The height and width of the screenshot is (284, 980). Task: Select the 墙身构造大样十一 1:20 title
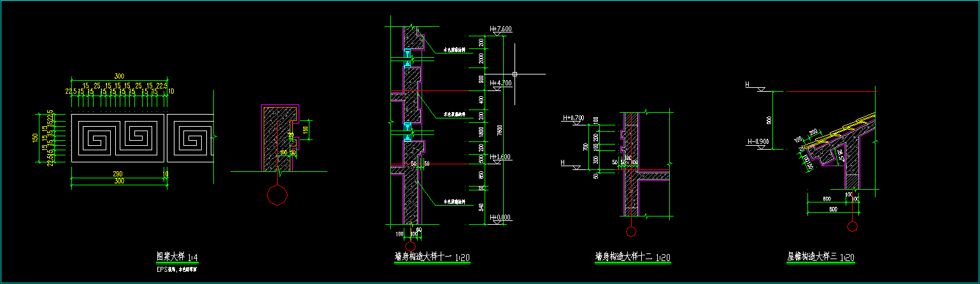pos(432,257)
